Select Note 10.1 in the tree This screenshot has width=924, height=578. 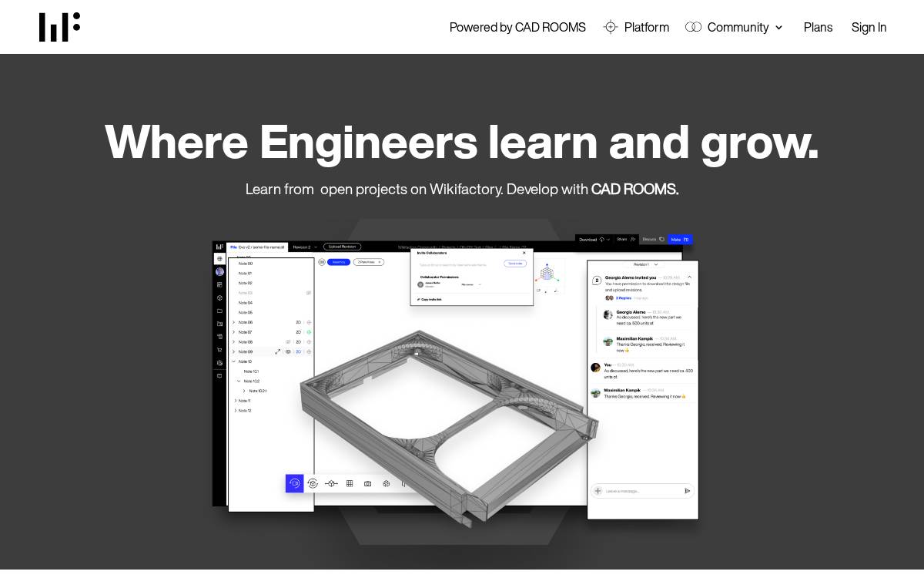[x=251, y=371]
